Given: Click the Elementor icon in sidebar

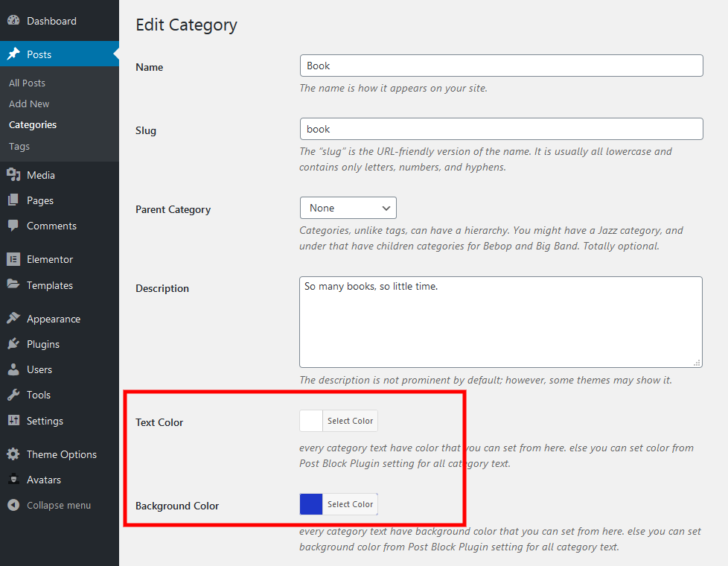Looking at the screenshot, I should (x=13, y=259).
